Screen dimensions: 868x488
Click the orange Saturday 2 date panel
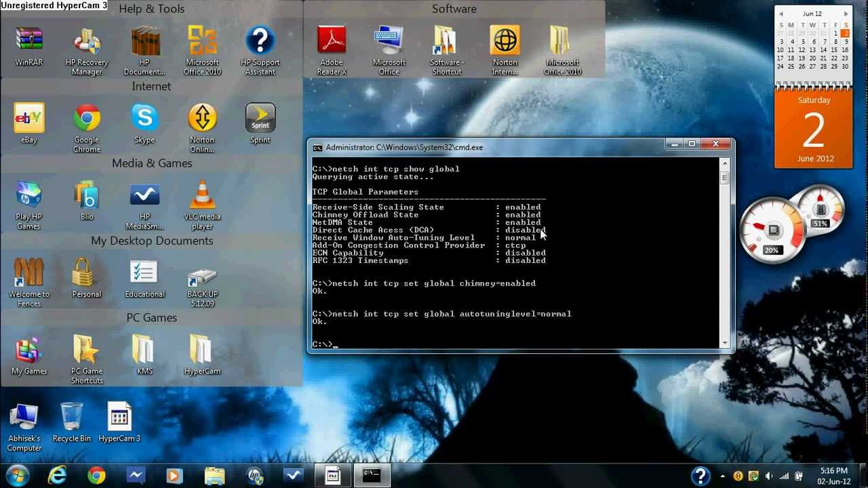[813, 129]
